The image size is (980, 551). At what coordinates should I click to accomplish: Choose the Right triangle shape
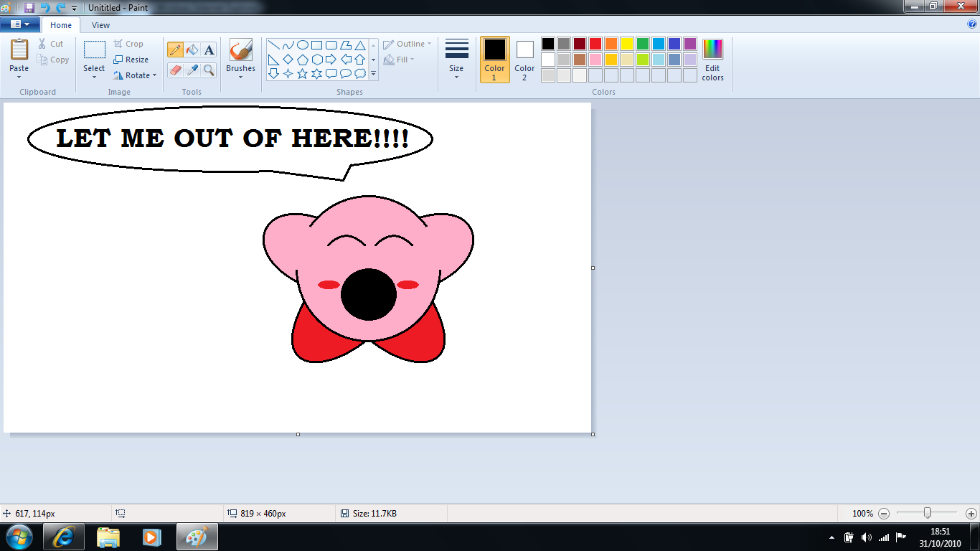273,59
